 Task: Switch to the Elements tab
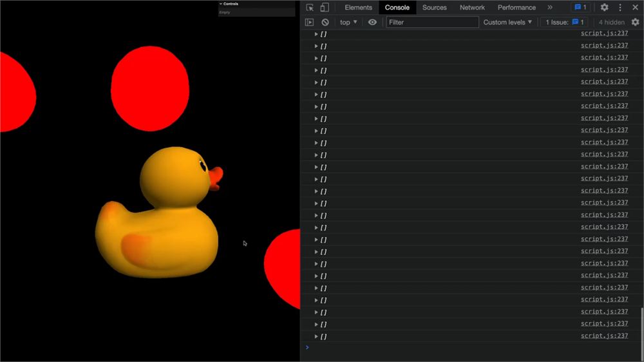click(358, 7)
